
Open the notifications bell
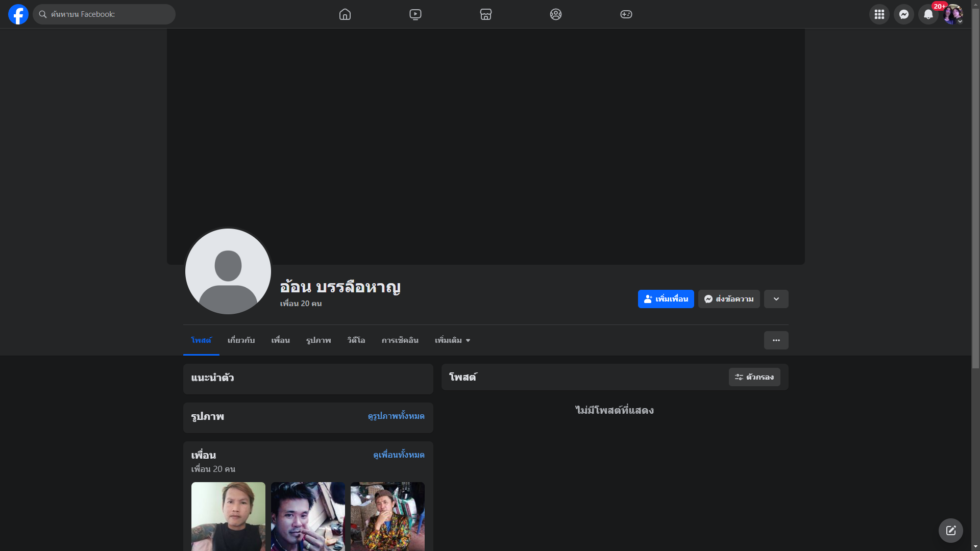point(928,14)
